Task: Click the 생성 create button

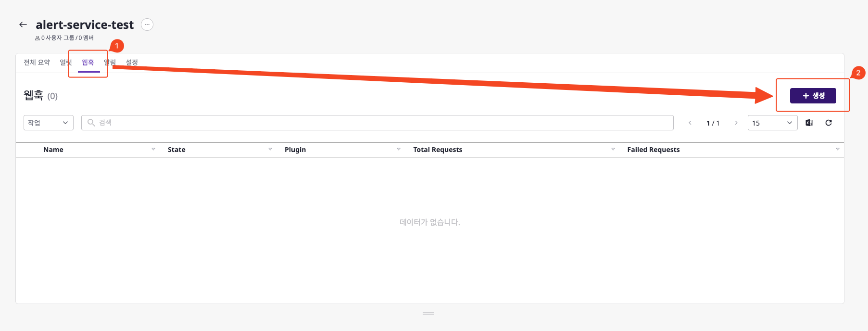Action: click(x=813, y=96)
